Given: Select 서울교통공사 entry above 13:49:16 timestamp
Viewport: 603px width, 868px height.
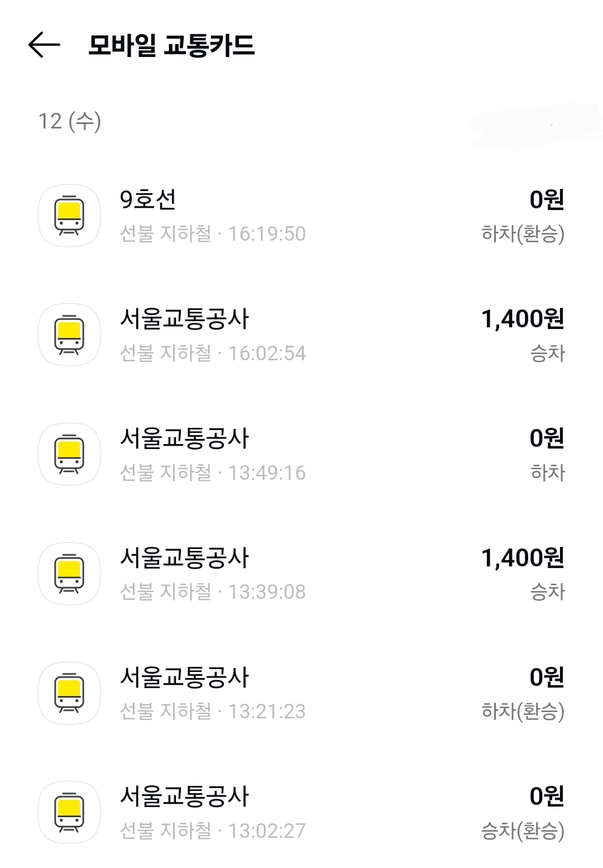Looking at the screenshot, I should pyautogui.click(x=184, y=438).
